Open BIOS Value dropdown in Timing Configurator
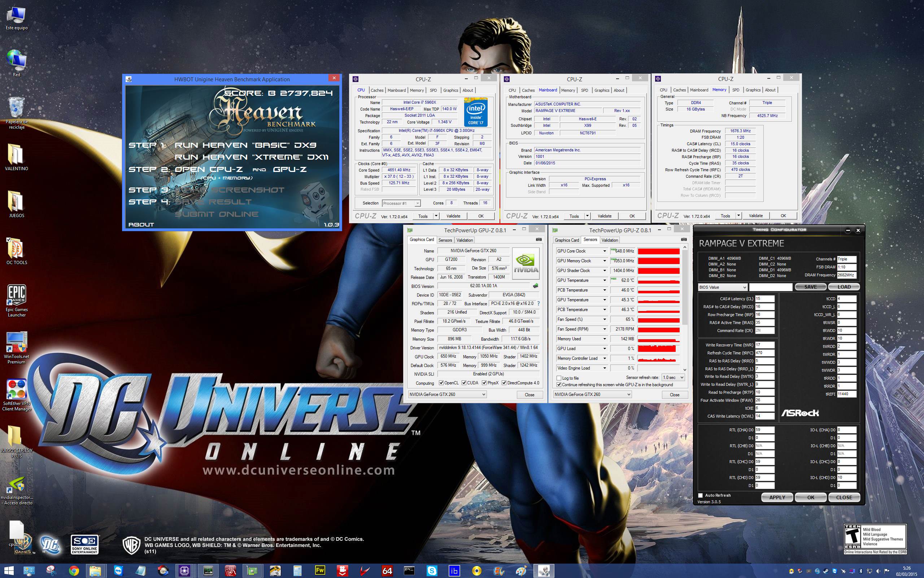This screenshot has width=924, height=578. (x=722, y=287)
